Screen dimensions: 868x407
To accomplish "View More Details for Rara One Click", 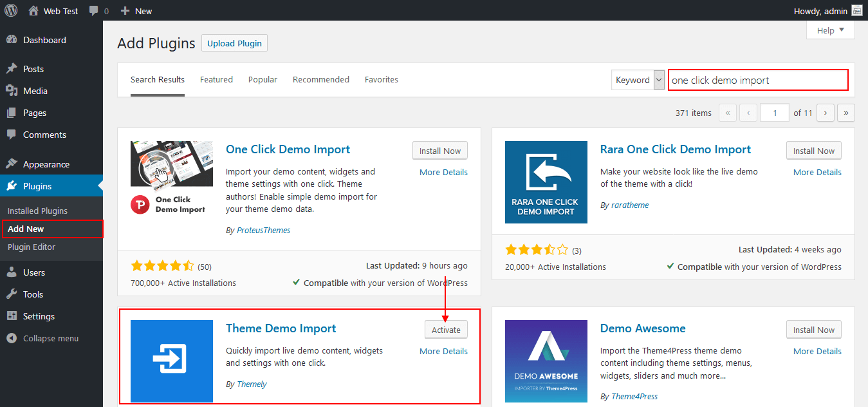I will (x=817, y=172).
